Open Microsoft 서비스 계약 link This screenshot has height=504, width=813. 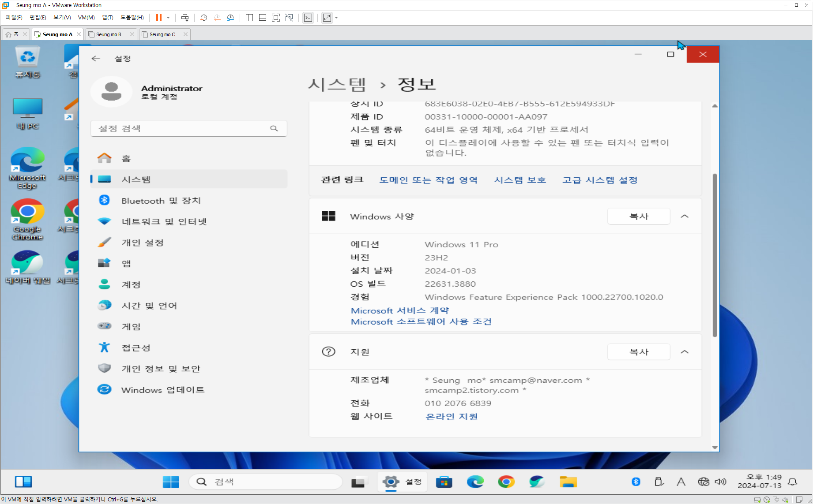tap(400, 310)
